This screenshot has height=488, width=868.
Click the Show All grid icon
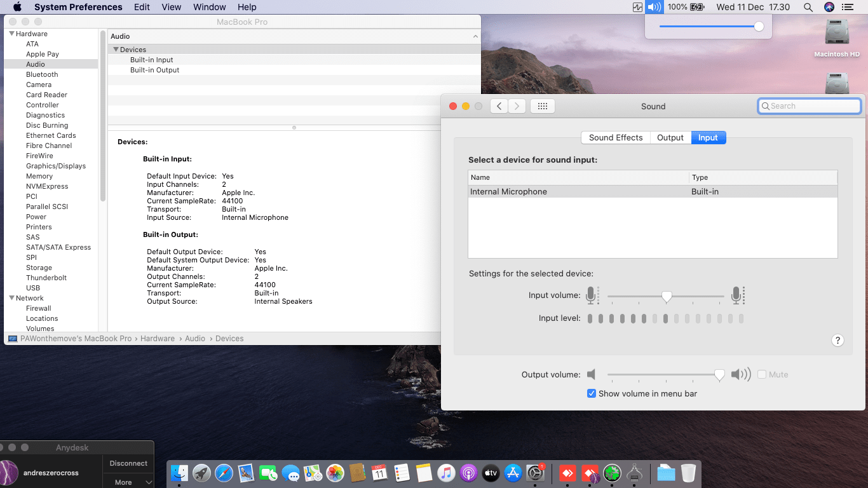coord(542,106)
